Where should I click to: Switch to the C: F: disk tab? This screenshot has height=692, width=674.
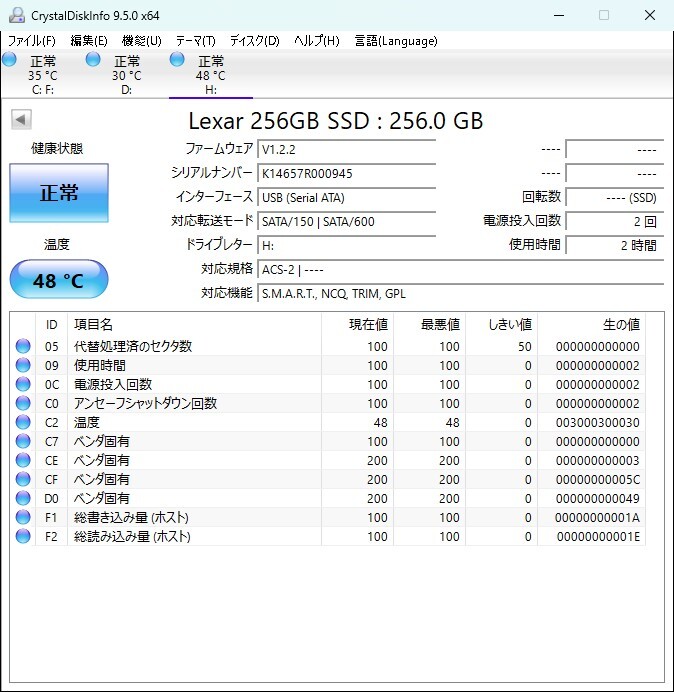coord(43,75)
